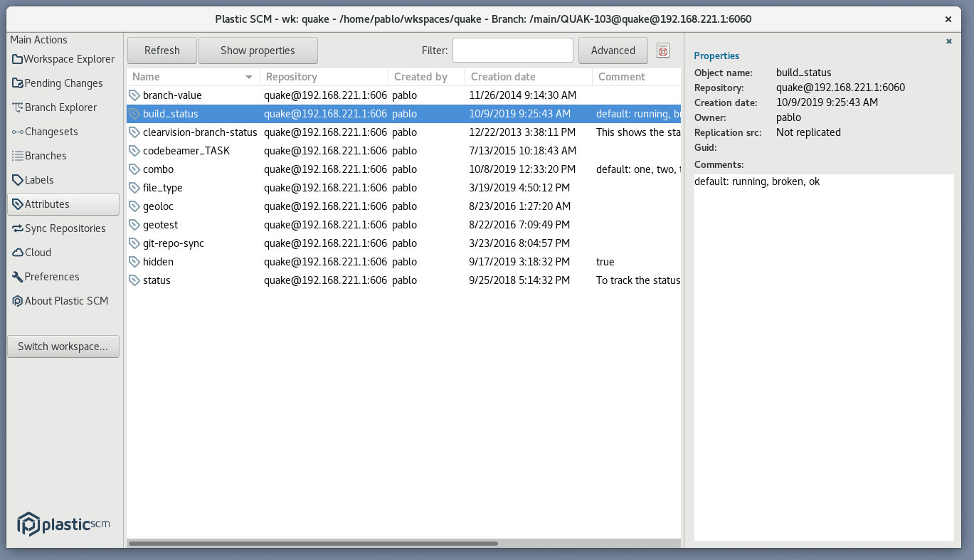Close the Properties panel
The height and width of the screenshot is (560, 974).
(948, 41)
